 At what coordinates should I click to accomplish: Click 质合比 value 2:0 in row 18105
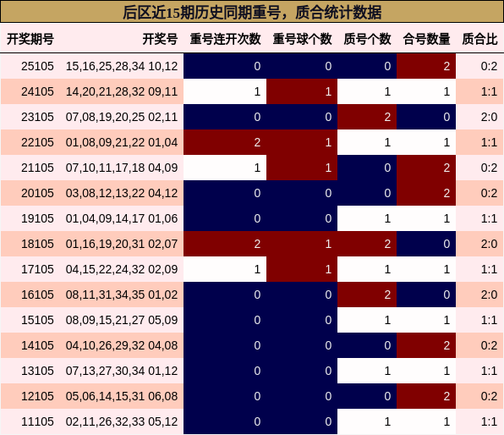pyautogui.click(x=489, y=245)
